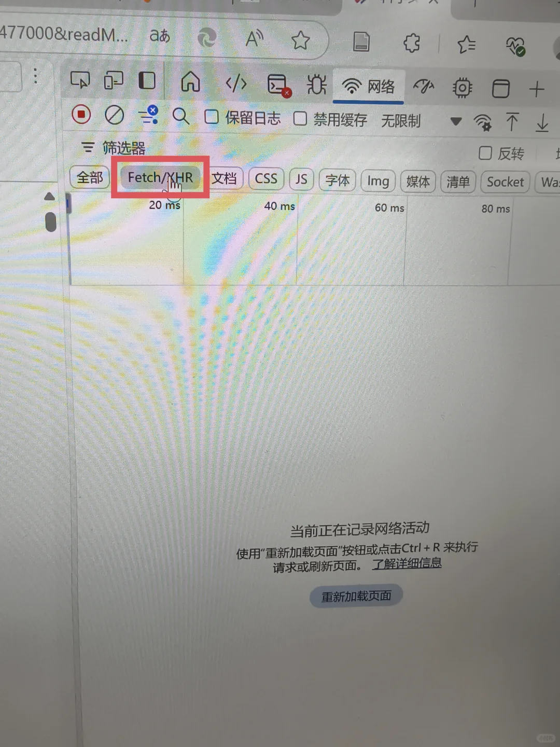Select the Socket filter
The image size is (560, 747).
(505, 182)
